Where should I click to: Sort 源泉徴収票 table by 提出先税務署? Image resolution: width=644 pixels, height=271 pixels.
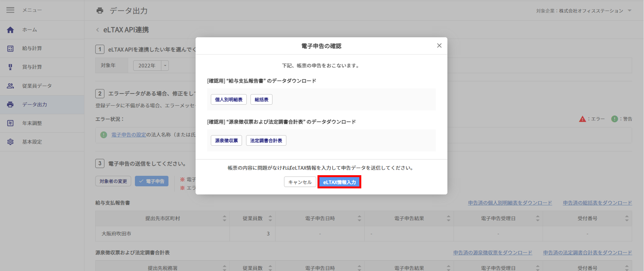tap(224, 268)
